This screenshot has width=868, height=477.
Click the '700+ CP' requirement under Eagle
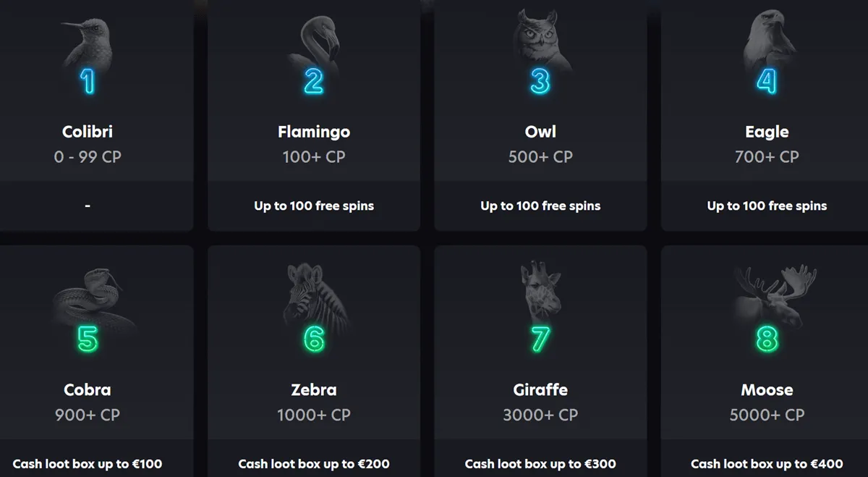point(766,156)
